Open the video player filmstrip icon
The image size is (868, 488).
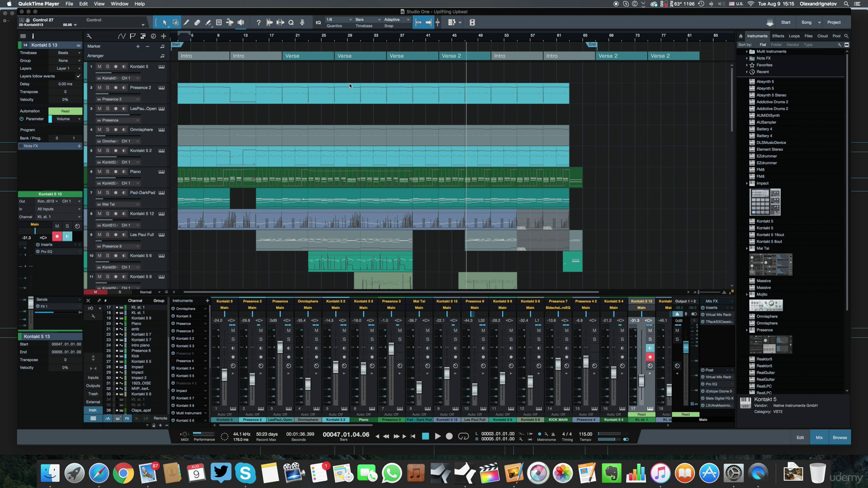pyautogui.click(x=472, y=23)
